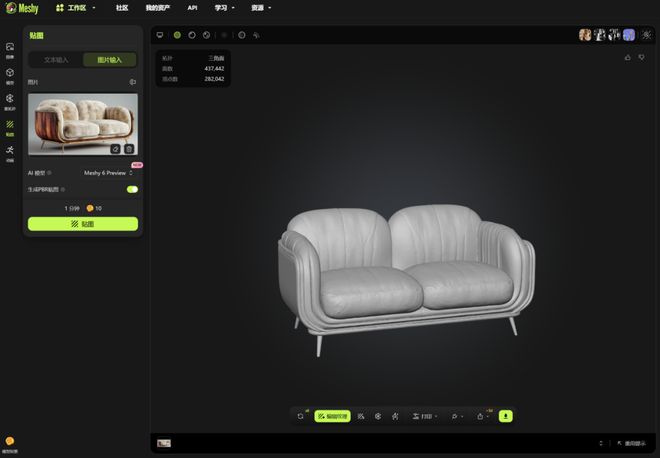Image resolution: width=660 pixels, height=458 pixels.
Task: Delete the uploaded sofa image
Action: tap(129, 149)
